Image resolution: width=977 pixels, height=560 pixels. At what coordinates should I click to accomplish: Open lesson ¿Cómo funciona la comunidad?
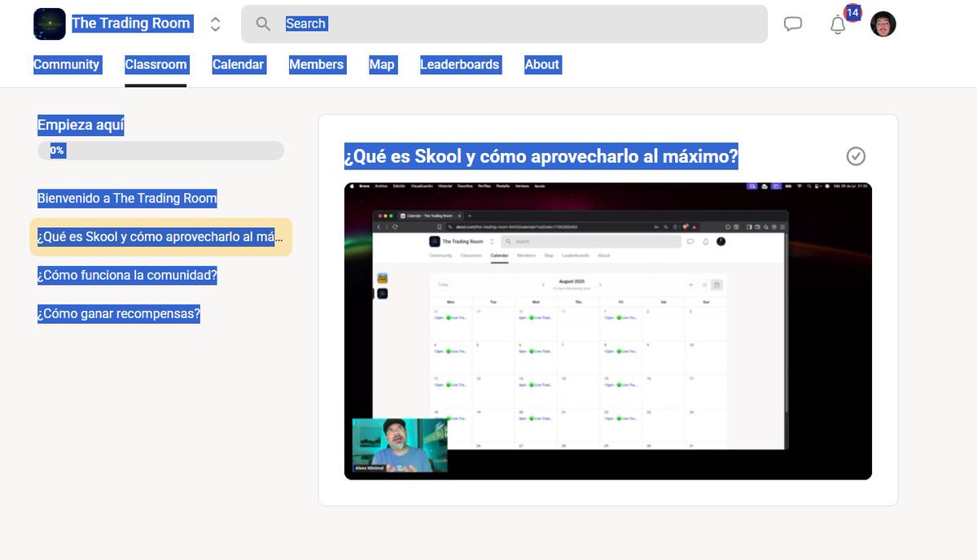point(127,275)
